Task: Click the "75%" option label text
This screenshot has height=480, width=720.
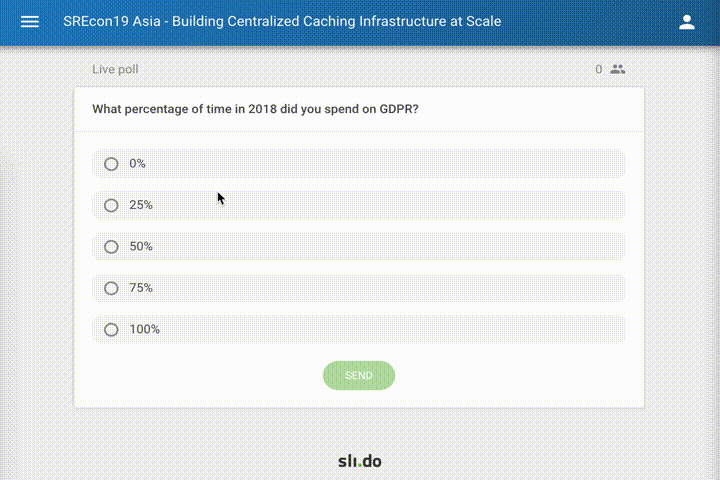Action: click(141, 288)
